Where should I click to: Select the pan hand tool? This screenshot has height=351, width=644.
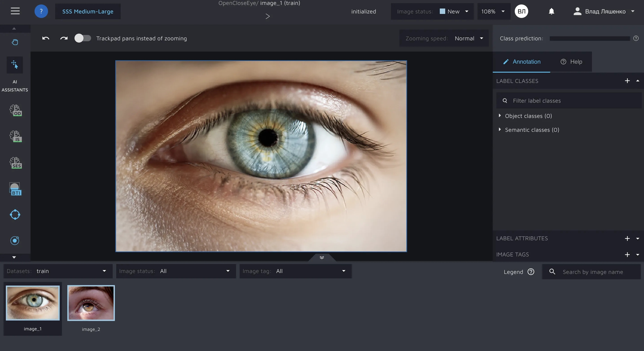(15, 42)
